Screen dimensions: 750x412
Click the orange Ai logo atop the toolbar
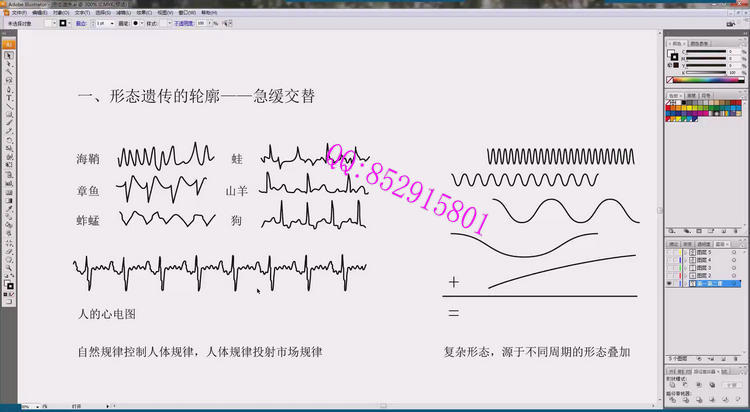[x=9, y=44]
